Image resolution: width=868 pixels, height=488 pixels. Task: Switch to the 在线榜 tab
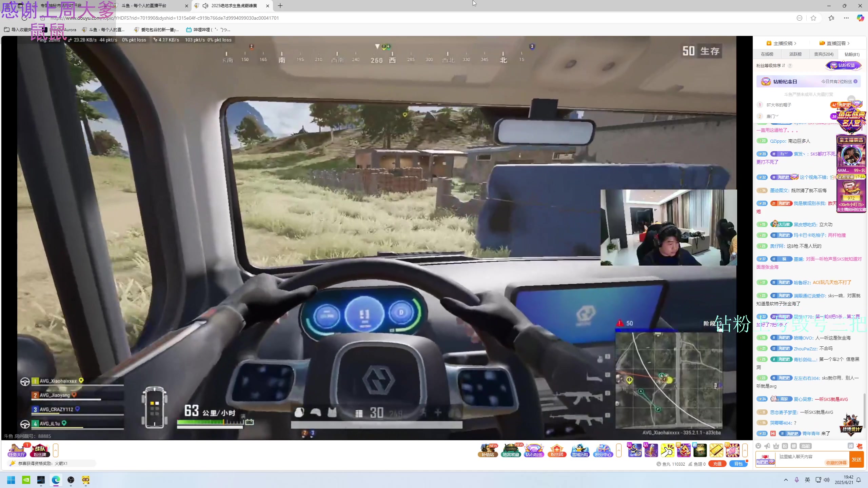767,54
